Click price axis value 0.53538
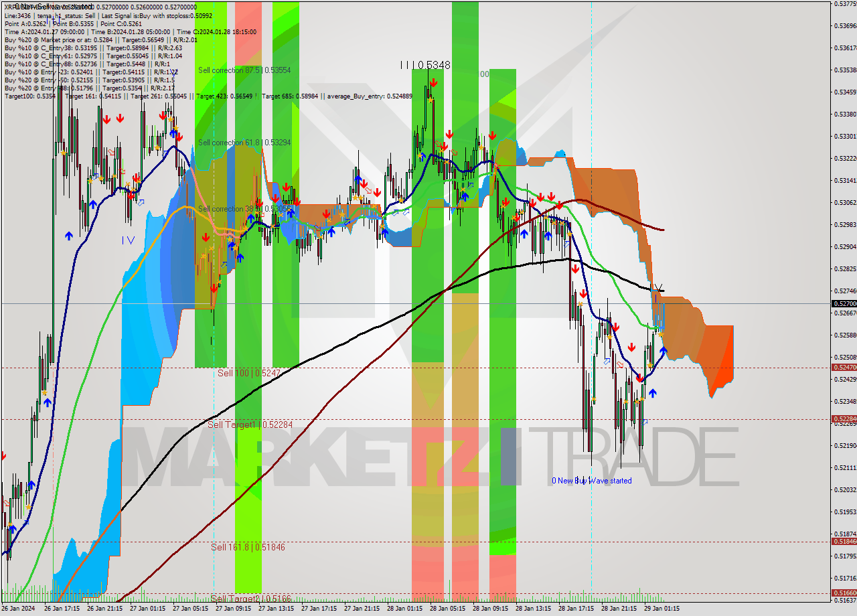The image size is (857, 616). point(844,70)
